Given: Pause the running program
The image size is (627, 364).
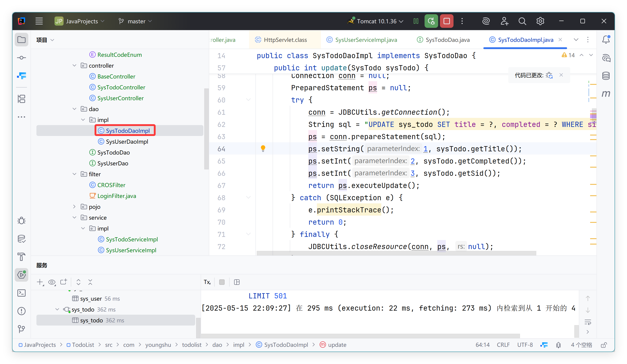Looking at the screenshot, I should pos(416,21).
